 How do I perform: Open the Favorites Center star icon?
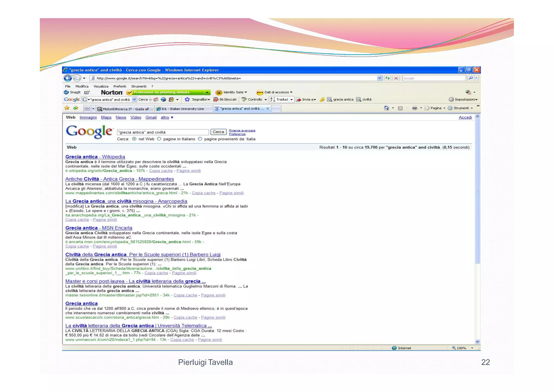point(67,108)
